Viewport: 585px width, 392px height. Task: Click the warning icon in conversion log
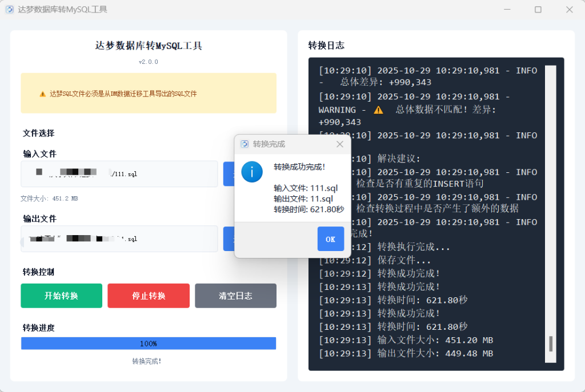[378, 110]
